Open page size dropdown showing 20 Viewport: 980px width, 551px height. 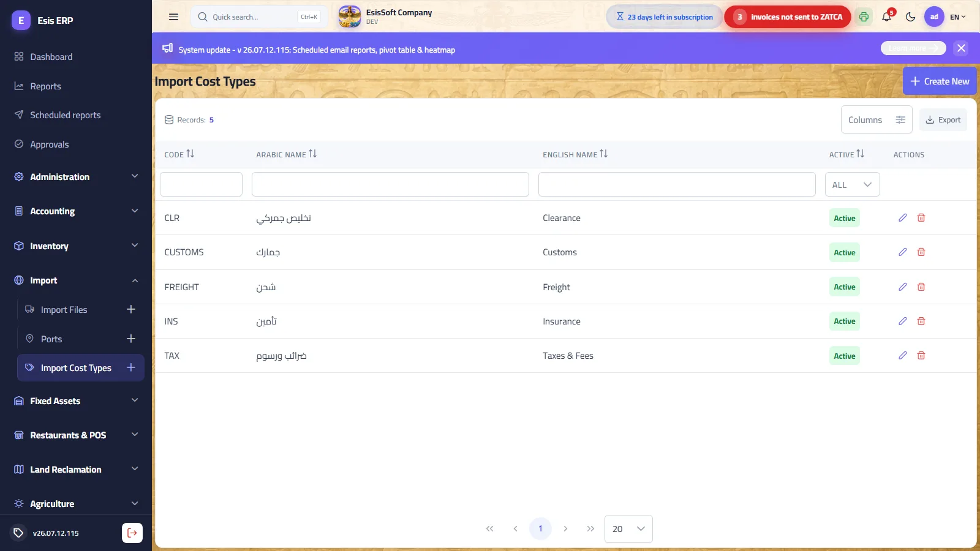click(628, 529)
